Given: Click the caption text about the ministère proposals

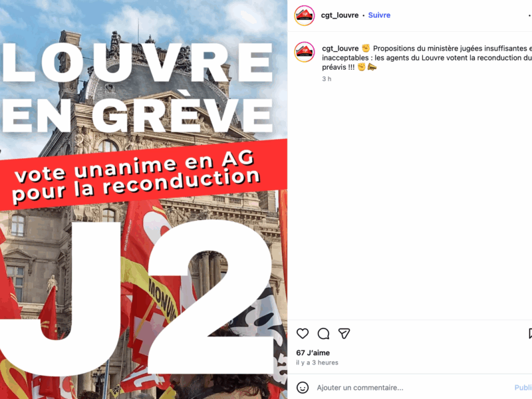Looking at the screenshot, I should coord(427,58).
